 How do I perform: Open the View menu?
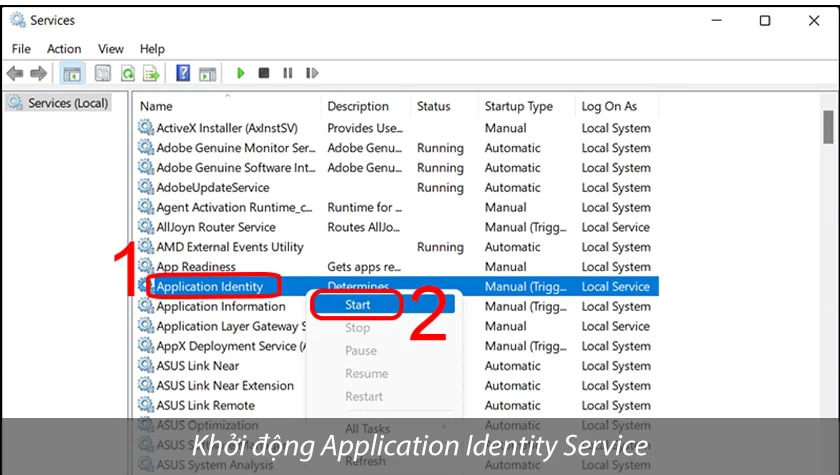click(x=110, y=49)
